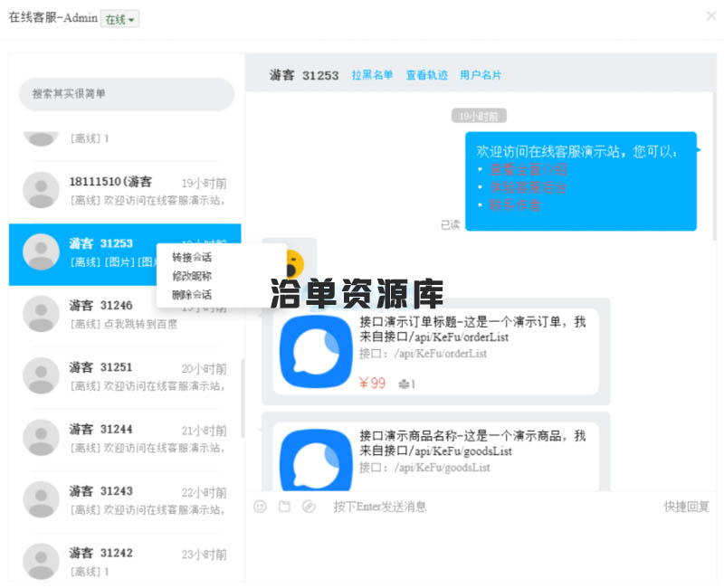Open the 用户名片 user card link

click(x=481, y=75)
